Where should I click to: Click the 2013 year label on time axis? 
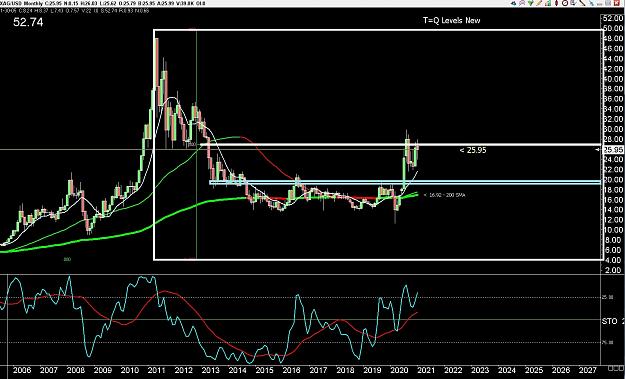[x=210, y=370]
